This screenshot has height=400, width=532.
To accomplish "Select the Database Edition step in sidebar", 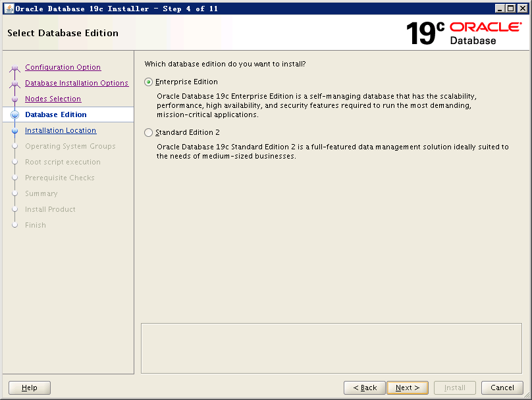I will click(56, 114).
